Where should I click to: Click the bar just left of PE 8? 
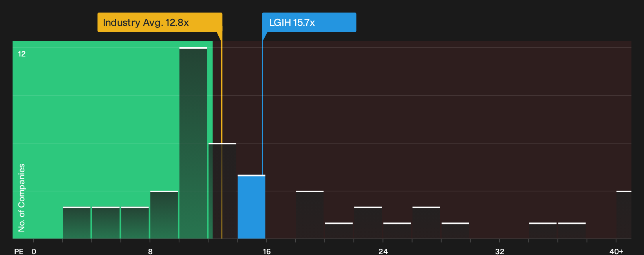click(135, 222)
